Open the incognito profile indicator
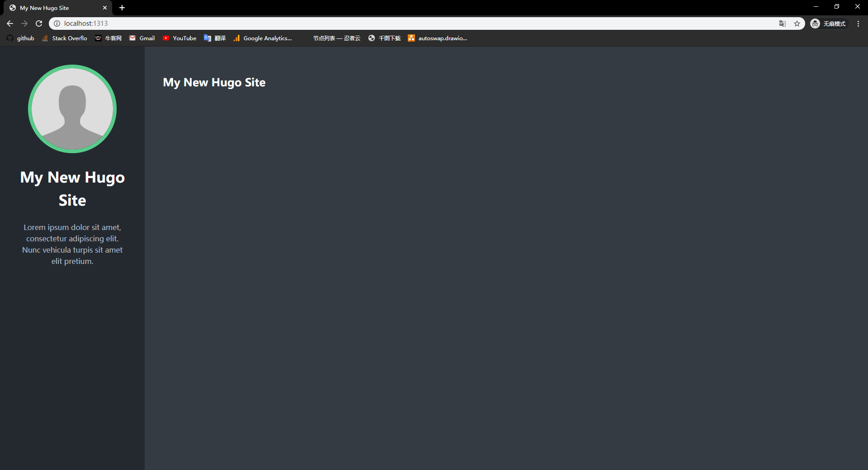The height and width of the screenshot is (470, 868). click(x=829, y=23)
